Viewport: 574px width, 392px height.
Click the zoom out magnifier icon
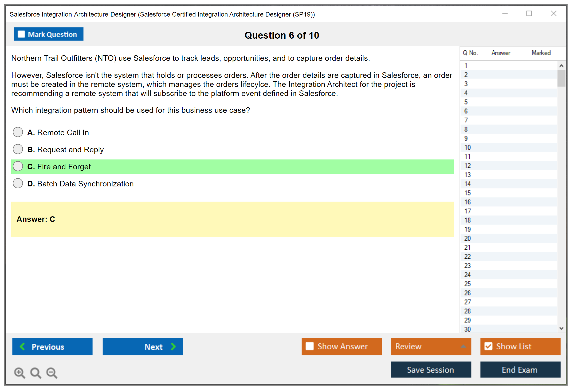(52, 373)
